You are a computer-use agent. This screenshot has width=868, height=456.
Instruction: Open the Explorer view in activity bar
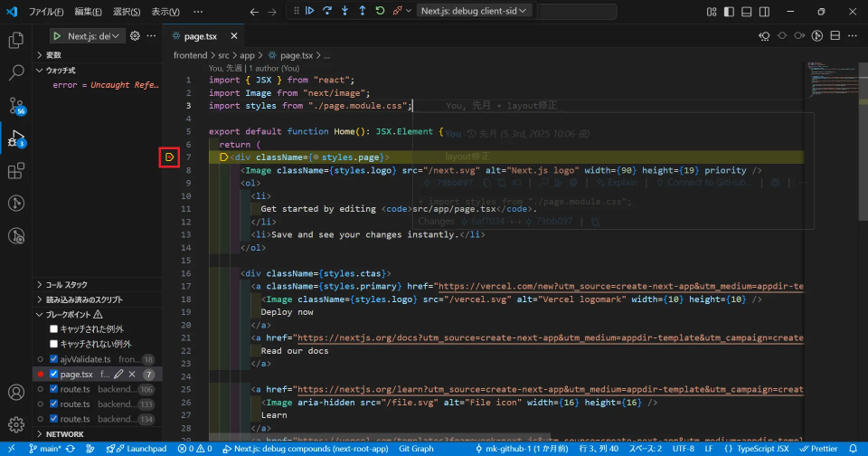(16, 40)
